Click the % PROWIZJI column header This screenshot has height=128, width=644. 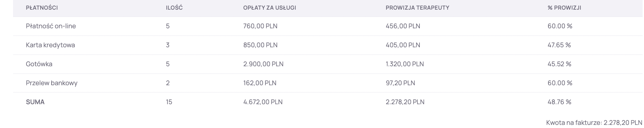[564, 8]
